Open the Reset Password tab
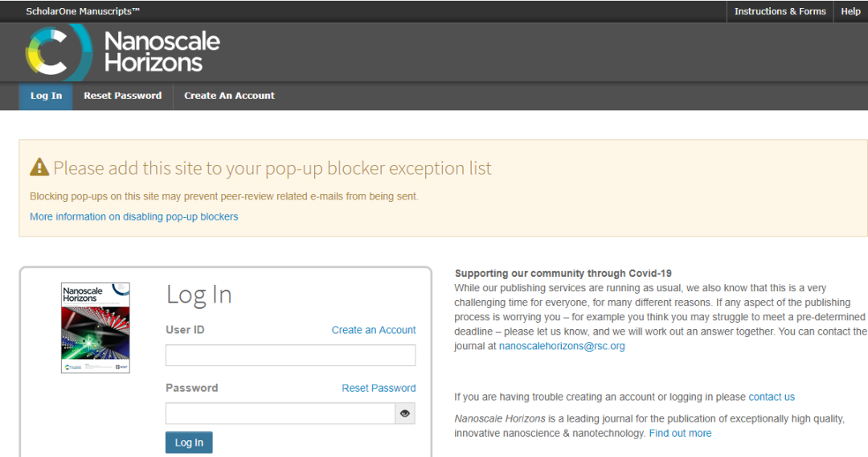The image size is (868, 457). click(x=123, y=96)
